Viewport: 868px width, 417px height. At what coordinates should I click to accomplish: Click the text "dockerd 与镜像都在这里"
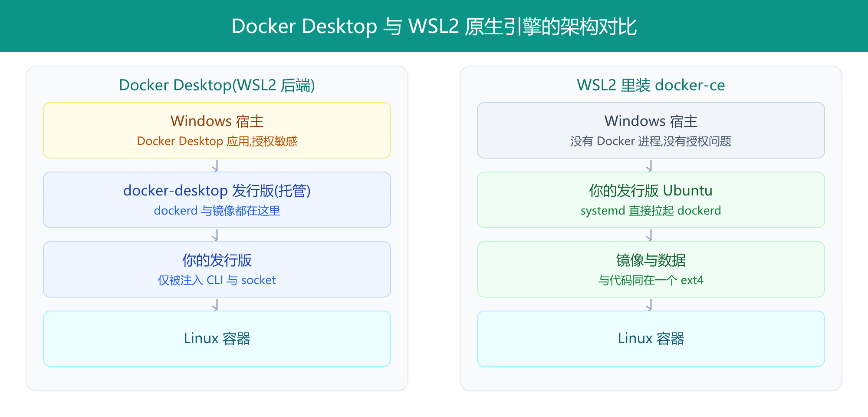click(217, 211)
